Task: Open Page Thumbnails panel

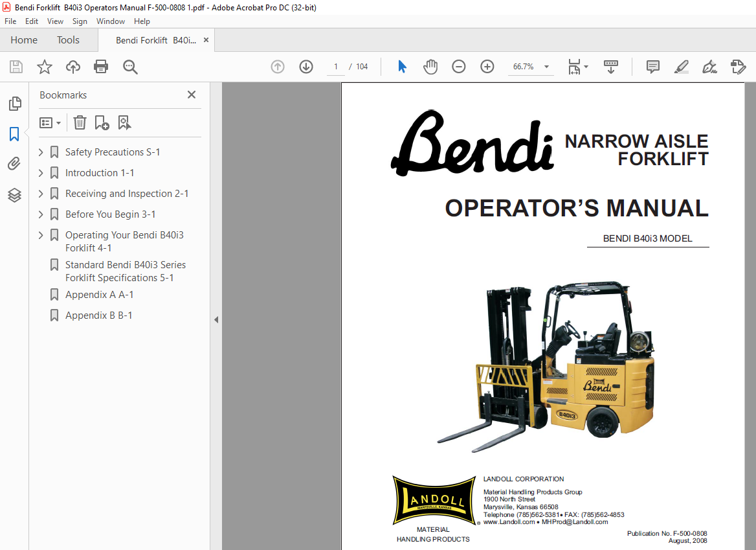Action: 15,103
